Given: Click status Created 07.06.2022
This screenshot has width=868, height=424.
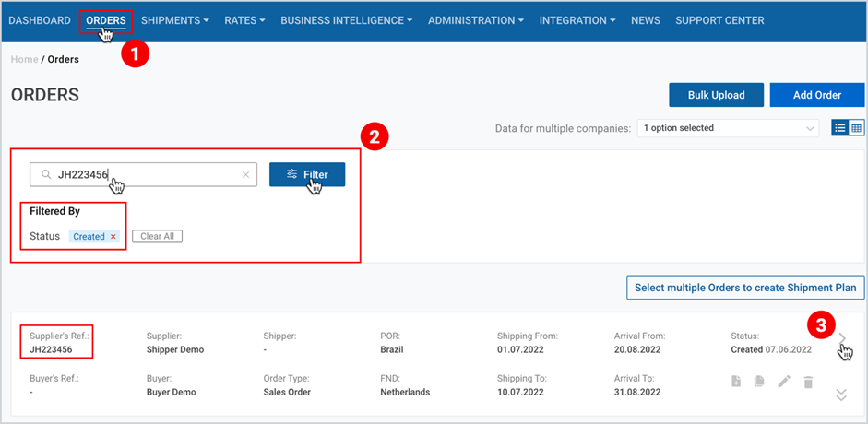Looking at the screenshot, I should click(771, 350).
